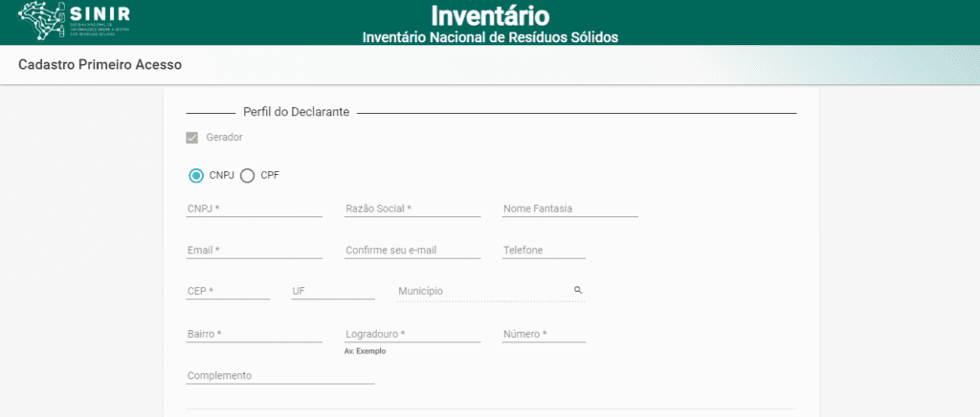Viewport: 980px width, 417px height.
Task: Click the SINIR logo in header
Action: [74, 21]
